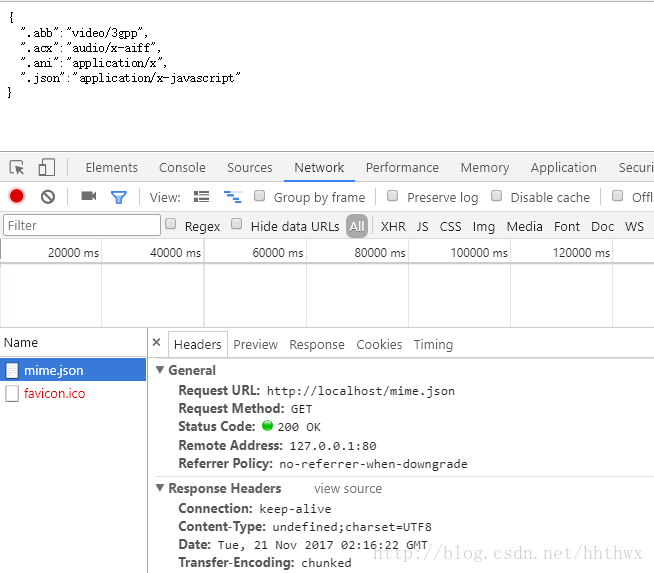Switch to the Console tab
This screenshot has width=654, height=573.
tap(182, 168)
